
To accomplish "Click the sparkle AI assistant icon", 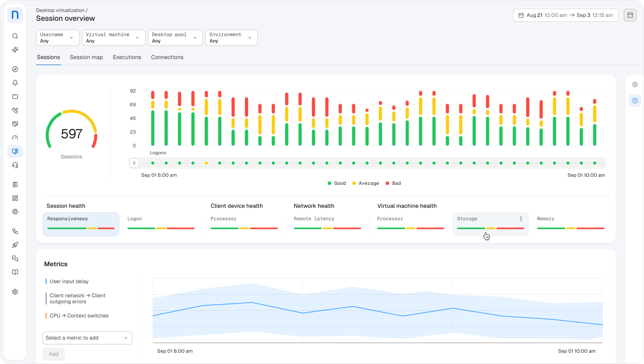I will [x=15, y=50].
